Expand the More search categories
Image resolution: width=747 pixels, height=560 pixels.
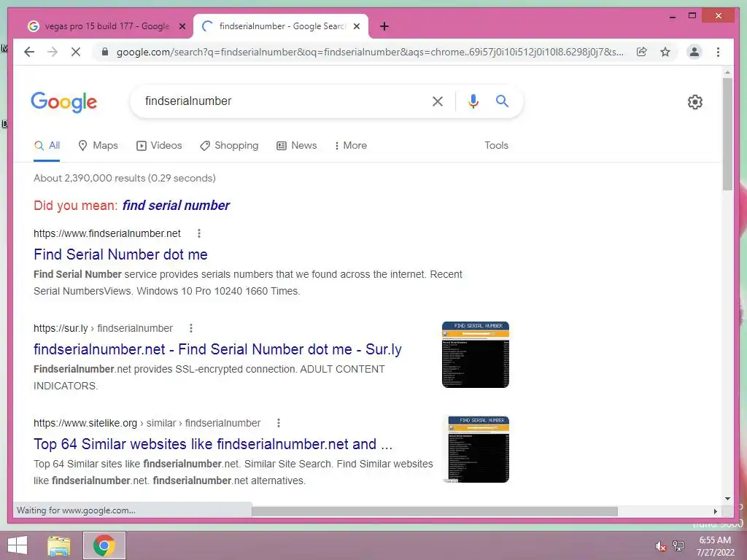[x=351, y=145]
